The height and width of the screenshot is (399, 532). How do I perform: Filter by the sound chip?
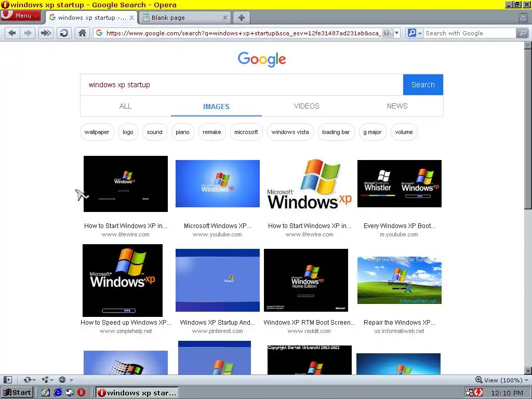click(154, 132)
